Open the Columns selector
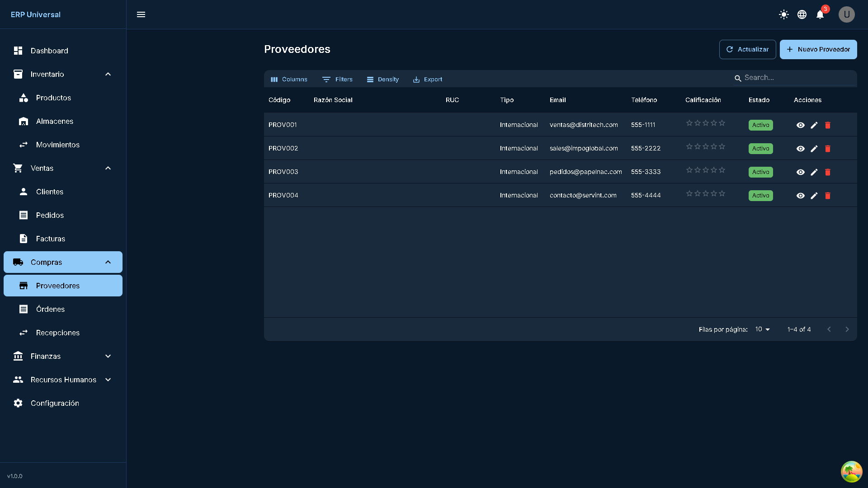 [289, 79]
